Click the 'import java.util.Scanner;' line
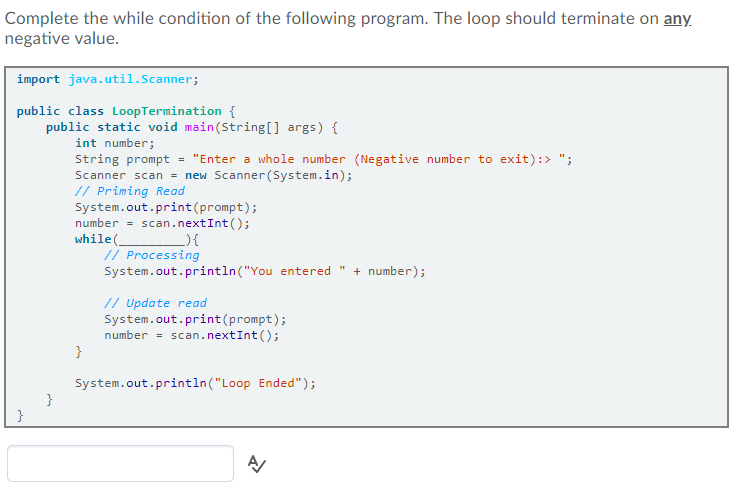Image resolution: width=748 pixels, height=501 pixels. (107, 79)
